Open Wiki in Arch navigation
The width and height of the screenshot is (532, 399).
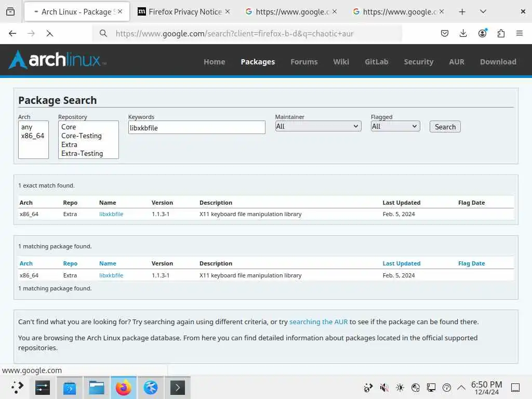pos(341,62)
